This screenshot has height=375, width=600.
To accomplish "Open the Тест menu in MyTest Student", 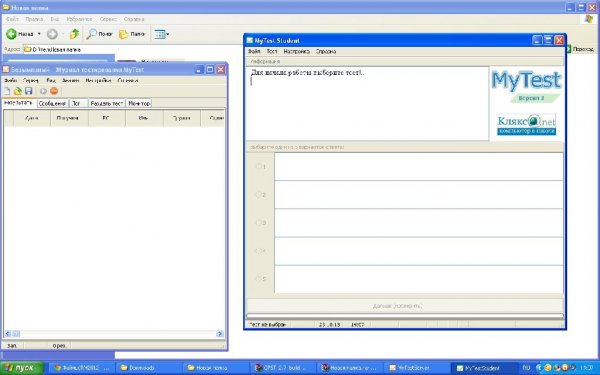I will (x=272, y=51).
